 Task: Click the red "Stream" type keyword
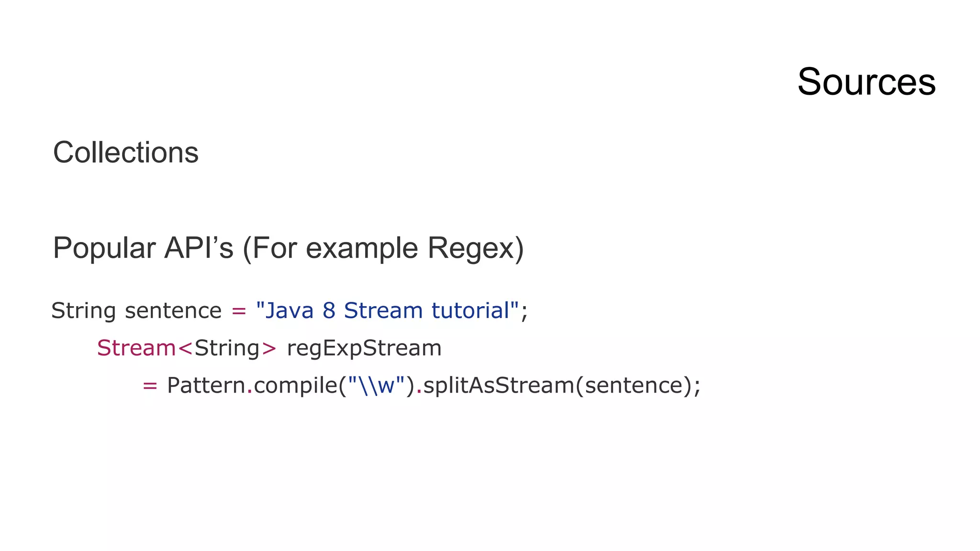(x=136, y=348)
